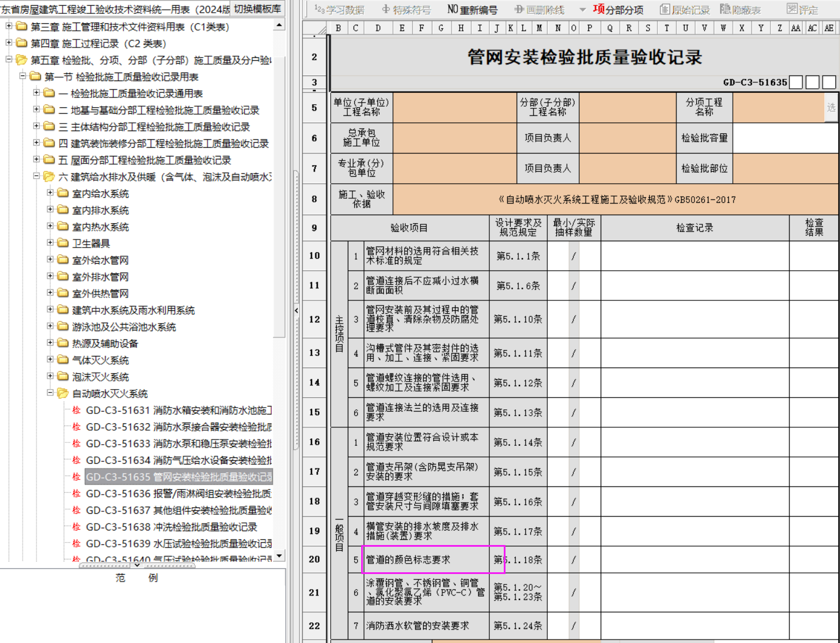Screen dimensions: 840x643
Task: Select GD-C3-51635 管网安装检验批 record
Action: [179, 477]
